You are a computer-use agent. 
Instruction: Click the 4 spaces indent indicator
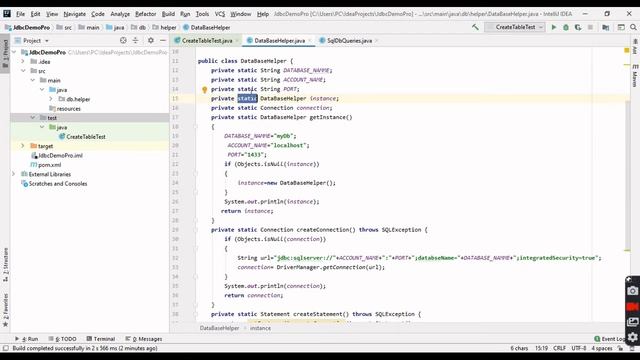coord(602,348)
